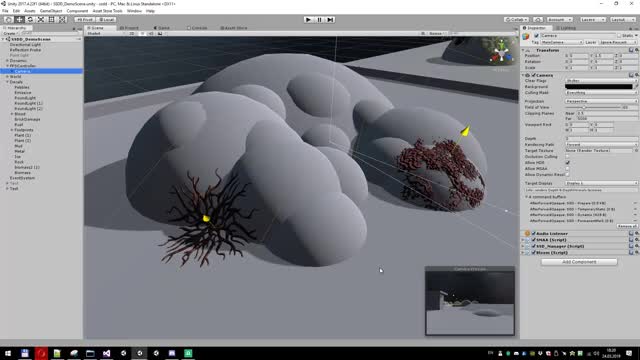Click the Pause button

tap(319, 20)
